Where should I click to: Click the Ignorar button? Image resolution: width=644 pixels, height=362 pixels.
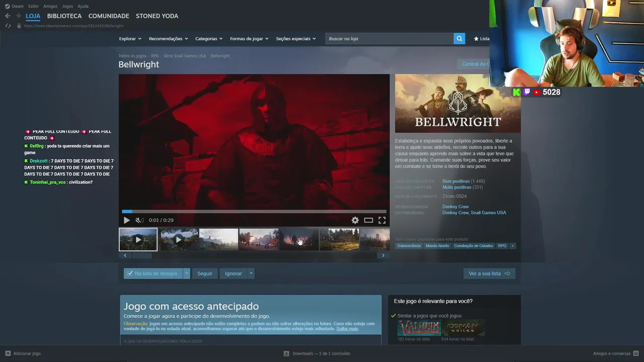(x=233, y=274)
